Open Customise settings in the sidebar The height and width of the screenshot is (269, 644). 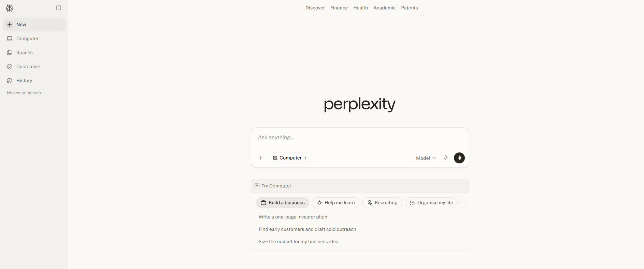pyautogui.click(x=28, y=67)
